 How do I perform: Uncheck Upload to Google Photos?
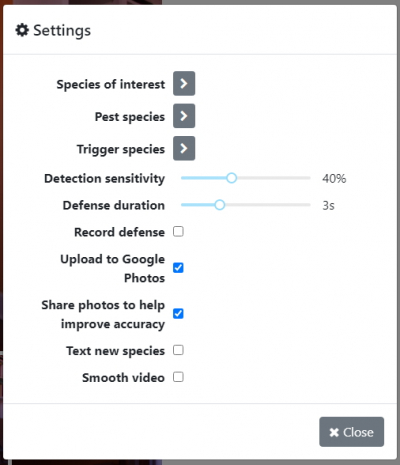point(178,268)
